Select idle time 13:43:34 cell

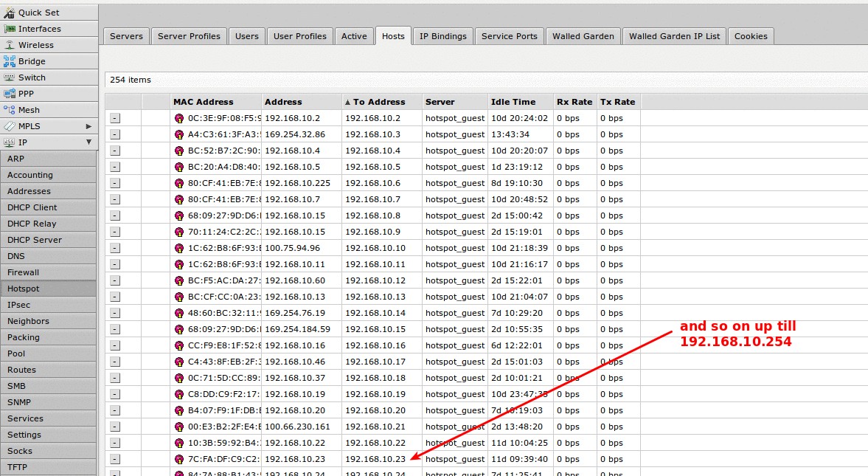[521, 134]
